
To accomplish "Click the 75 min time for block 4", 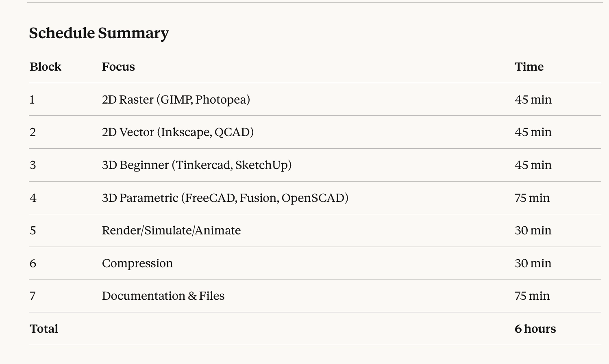I will point(532,198).
